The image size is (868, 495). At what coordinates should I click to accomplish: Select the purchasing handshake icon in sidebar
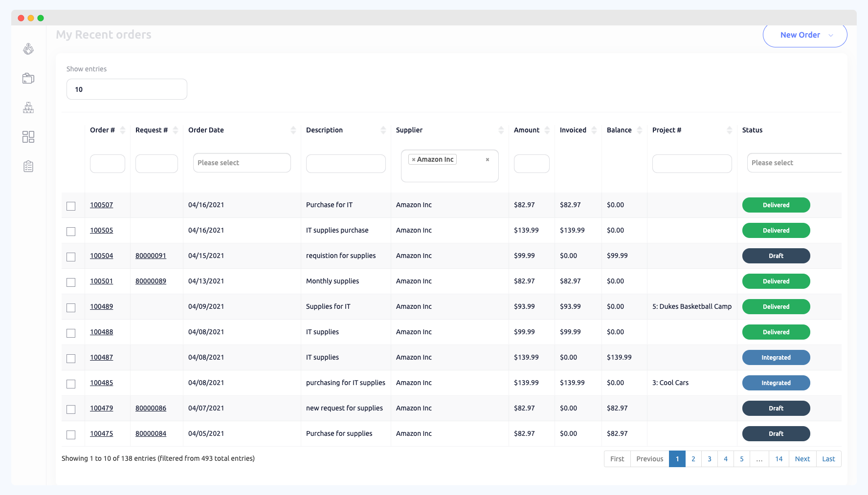pos(28,49)
